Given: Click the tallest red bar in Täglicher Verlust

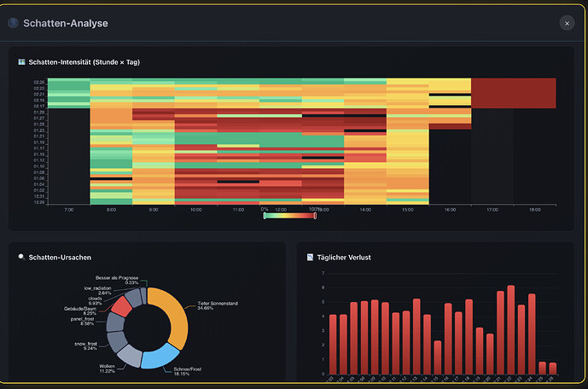Looking at the screenshot, I should 510,330.
